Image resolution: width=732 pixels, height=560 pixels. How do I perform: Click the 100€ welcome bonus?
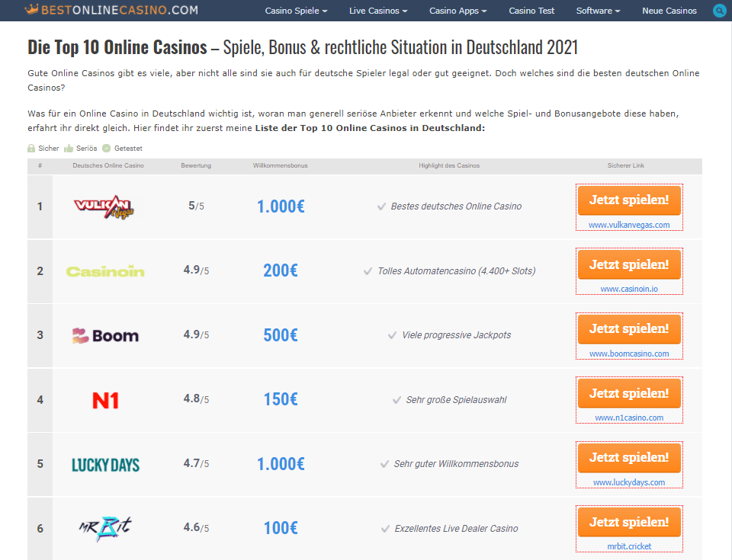[281, 528]
